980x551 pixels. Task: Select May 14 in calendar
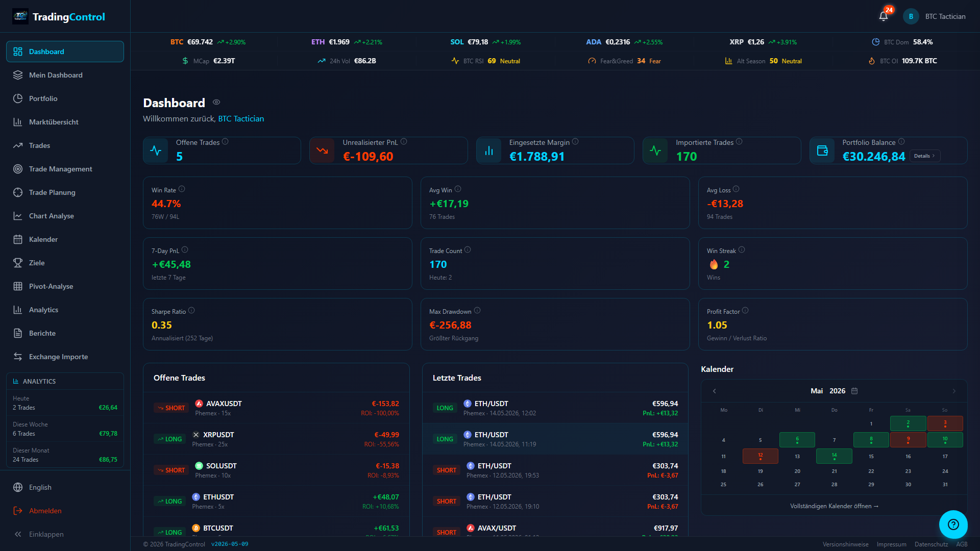tap(834, 456)
